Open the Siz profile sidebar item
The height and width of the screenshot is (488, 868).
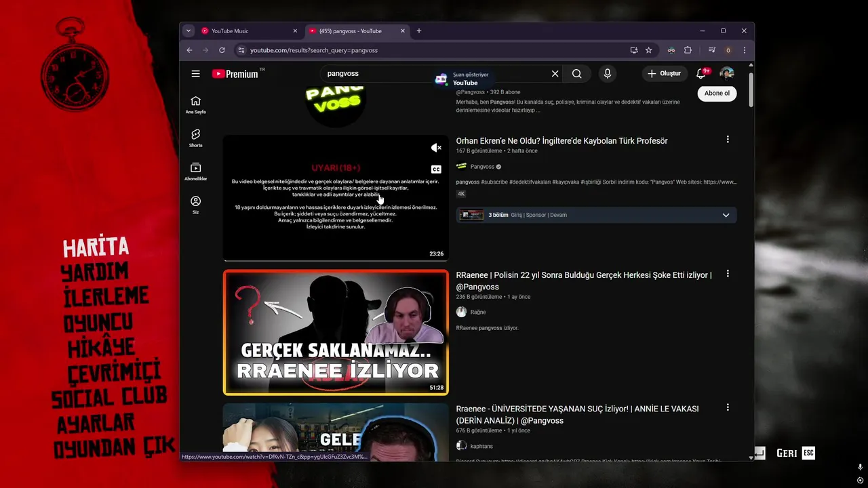tap(195, 205)
